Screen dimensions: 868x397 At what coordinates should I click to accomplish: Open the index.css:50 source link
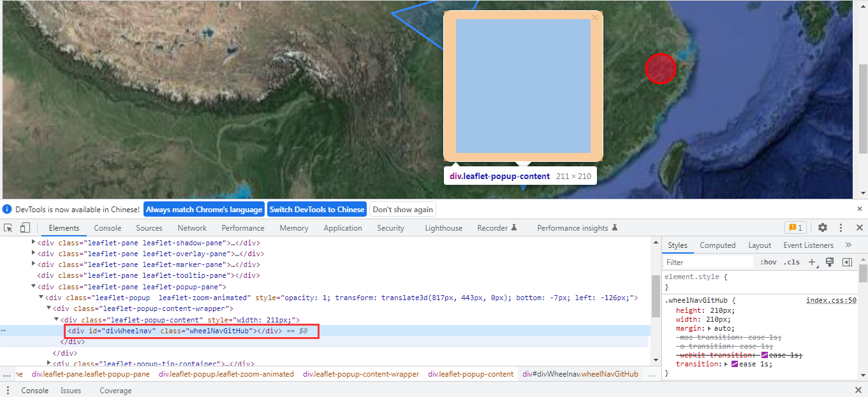tap(831, 300)
